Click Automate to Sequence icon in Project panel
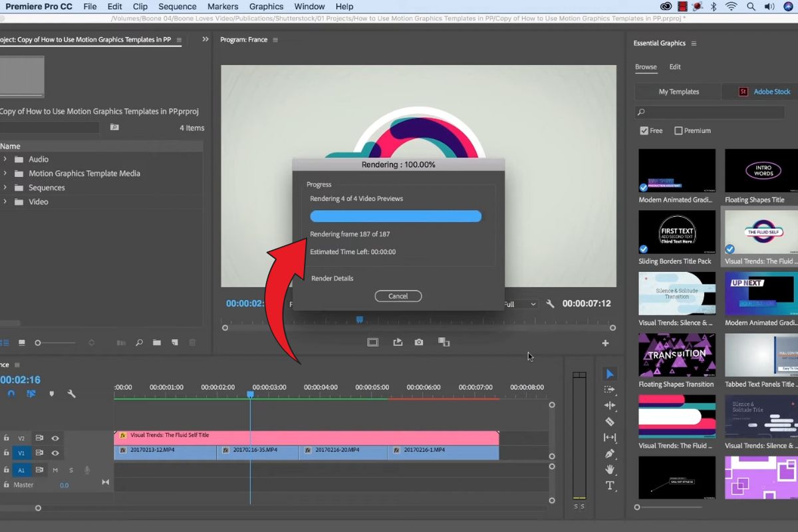798x532 pixels. [121, 342]
